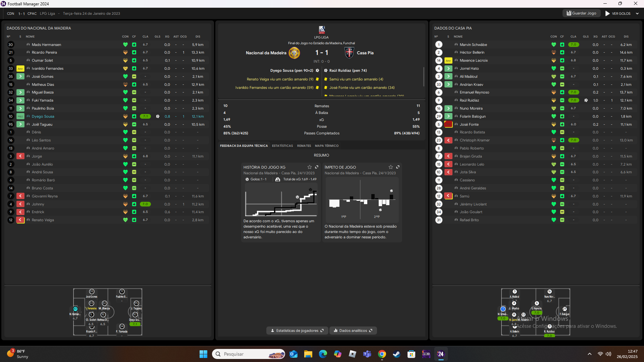Image resolution: width=644 pixels, height=362 pixels.
Task: Open the Mapa Térmico tab
Action: 327,146
